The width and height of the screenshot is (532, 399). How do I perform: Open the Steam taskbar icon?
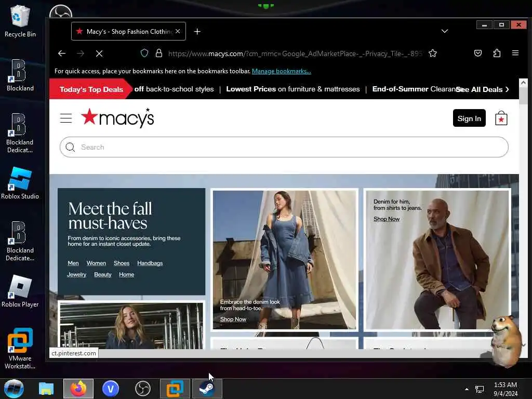(x=207, y=389)
